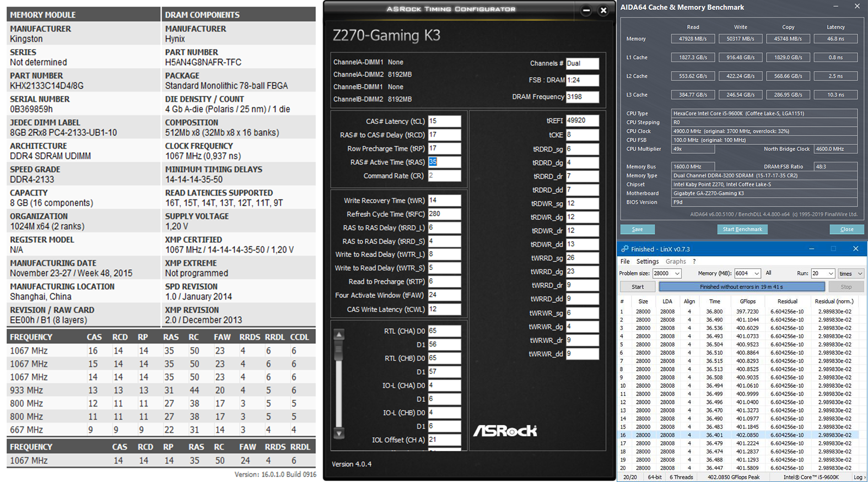868x482 pixels.
Task: Click Memory Read value '47928 MB/s' in AIDA64
Action: pos(693,39)
